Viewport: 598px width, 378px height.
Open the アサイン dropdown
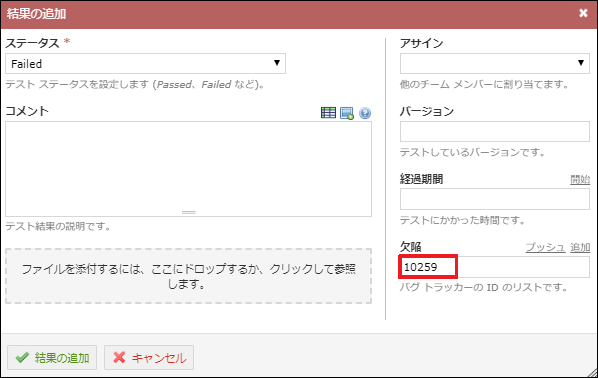(495, 63)
